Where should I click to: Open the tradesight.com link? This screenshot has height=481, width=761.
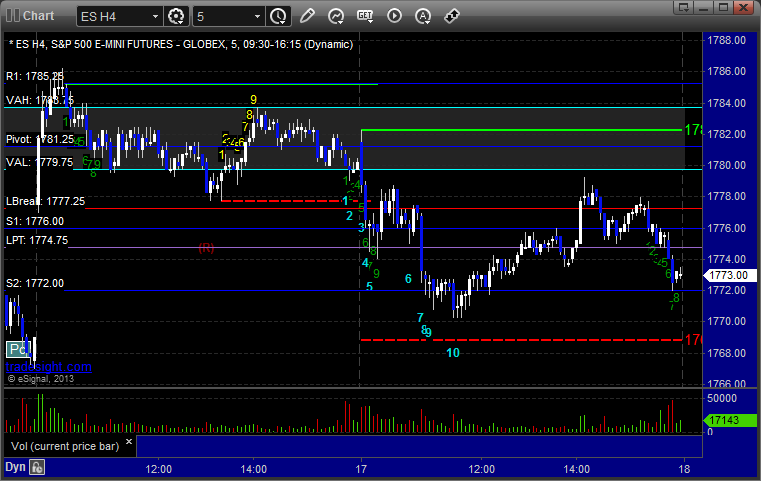click(49, 366)
